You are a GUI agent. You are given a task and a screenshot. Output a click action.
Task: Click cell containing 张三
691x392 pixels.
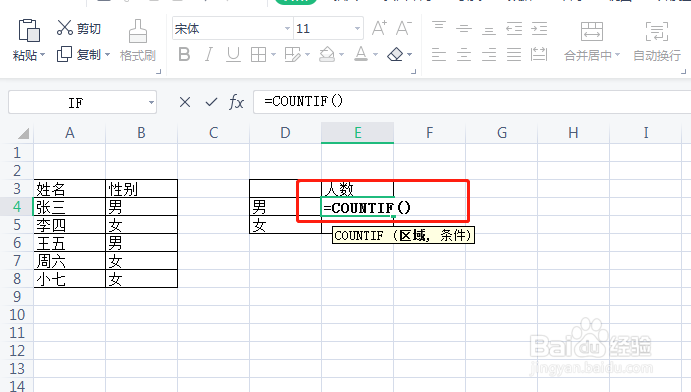coord(70,207)
